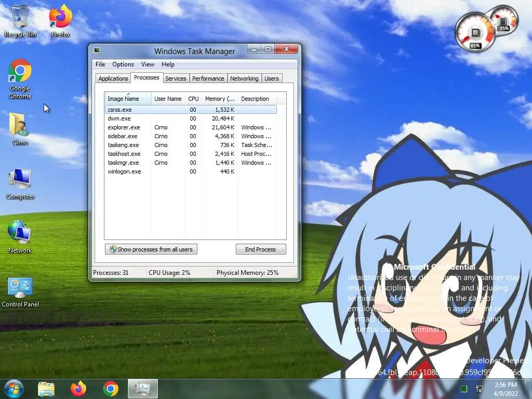
Task: Open Windows Explorer from the taskbar
Action: (x=46, y=389)
